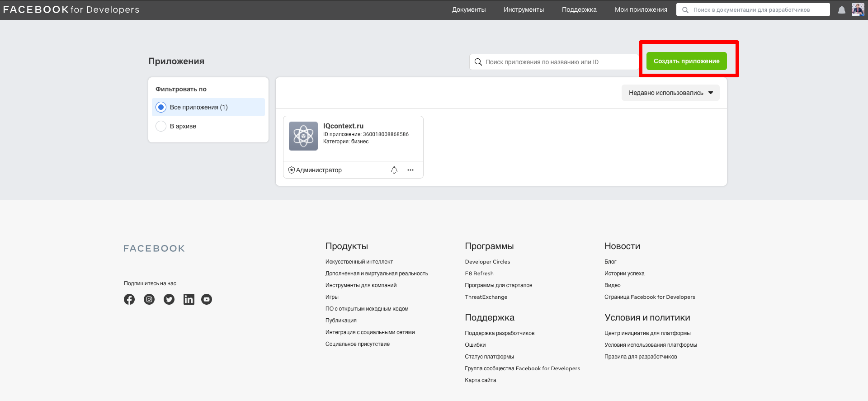Click the FACEBOOK footer logo
The image size is (868, 401).
click(x=154, y=249)
